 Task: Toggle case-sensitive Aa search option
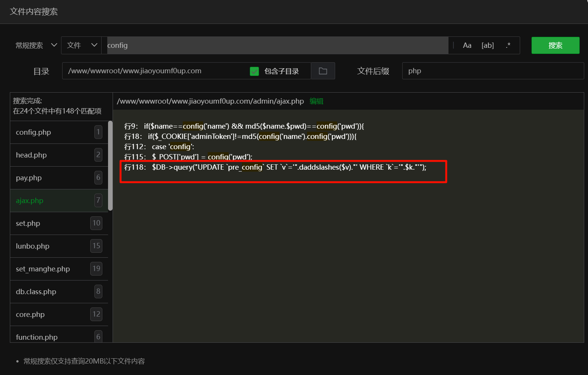(x=467, y=46)
